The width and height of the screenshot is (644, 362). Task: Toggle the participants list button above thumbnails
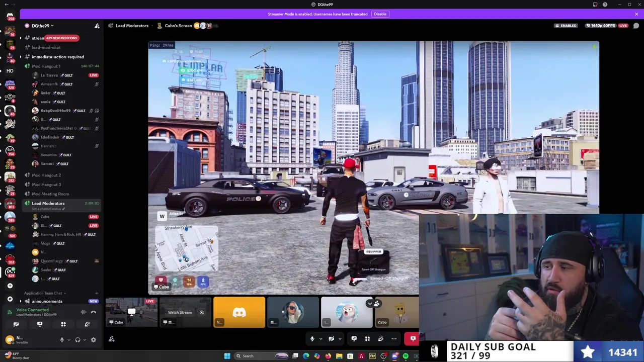[373, 304]
